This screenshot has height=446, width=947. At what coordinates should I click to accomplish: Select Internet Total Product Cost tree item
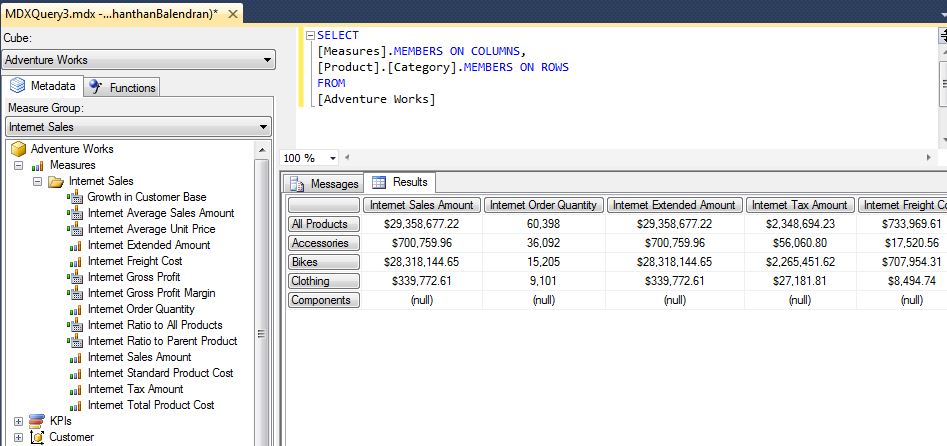tap(150, 405)
